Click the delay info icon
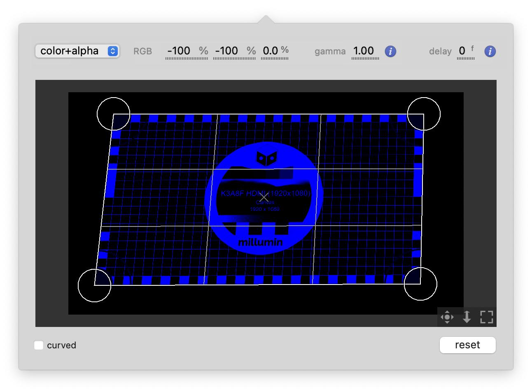Image resolution: width=532 pixels, height=392 pixels. 490,51
